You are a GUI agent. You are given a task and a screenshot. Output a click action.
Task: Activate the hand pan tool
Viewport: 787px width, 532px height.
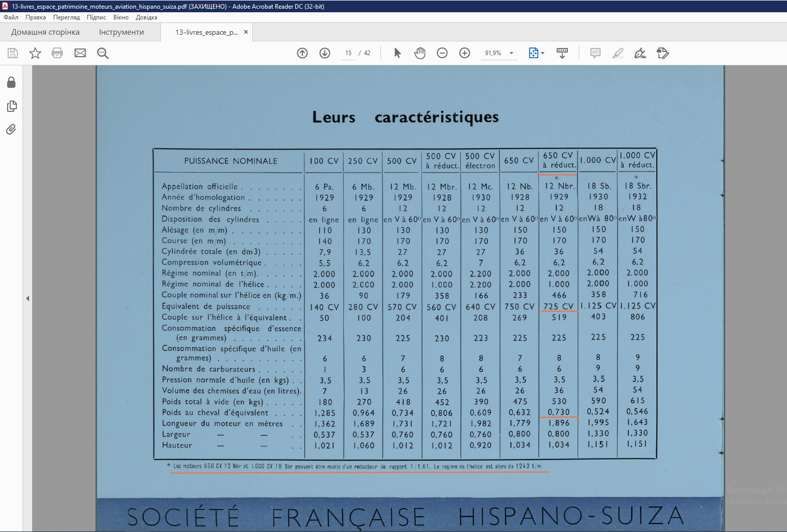420,53
